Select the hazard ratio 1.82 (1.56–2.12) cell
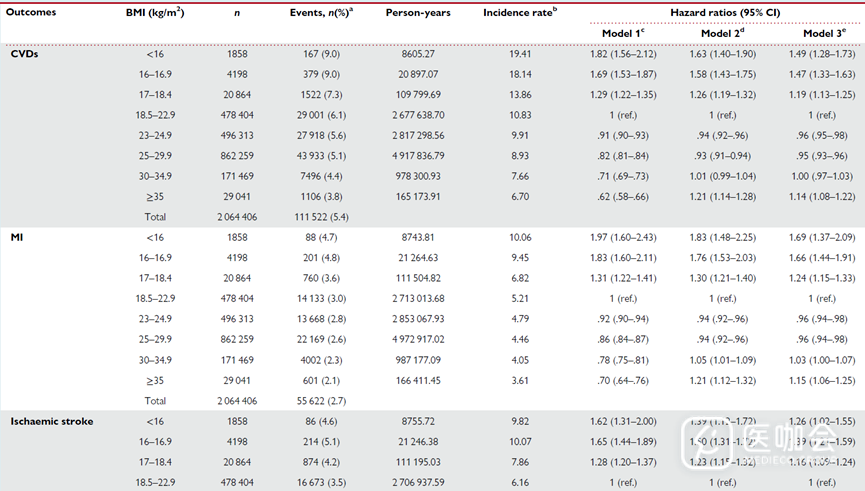865x491 pixels. coord(619,54)
